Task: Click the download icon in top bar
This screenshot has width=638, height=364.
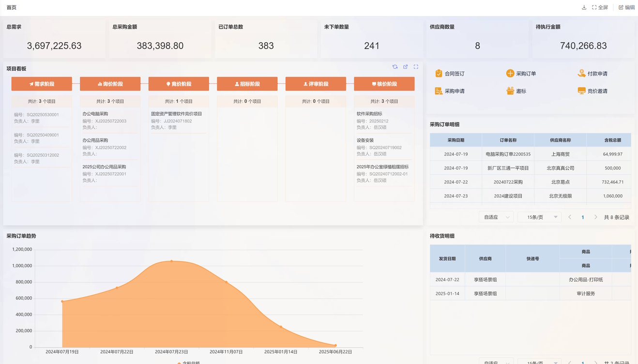Action: pos(584,8)
